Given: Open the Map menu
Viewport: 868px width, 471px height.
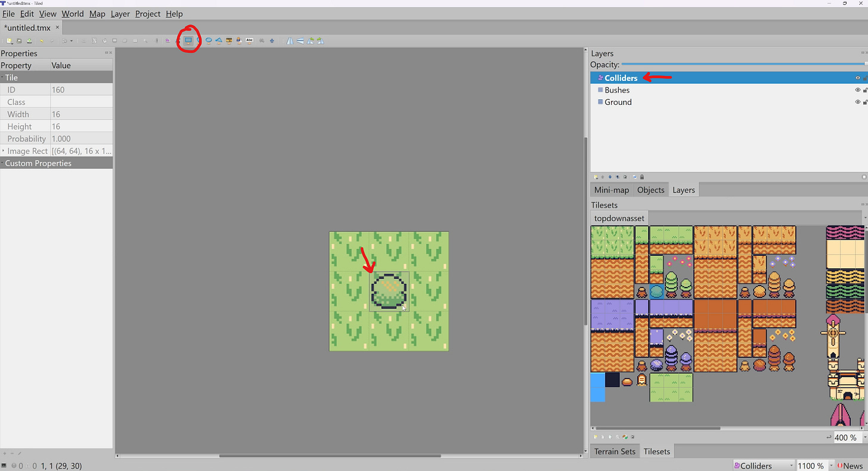Looking at the screenshot, I should (97, 14).
